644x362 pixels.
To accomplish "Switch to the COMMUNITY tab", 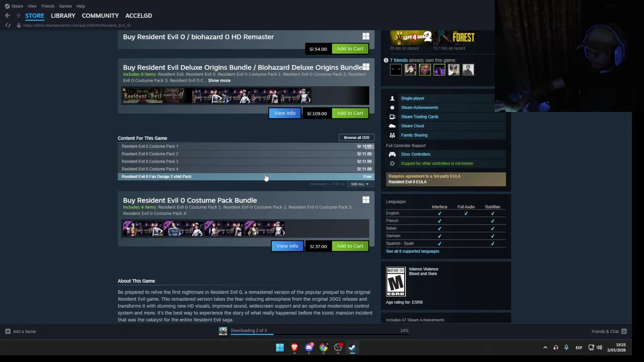I will pos(100,16).
